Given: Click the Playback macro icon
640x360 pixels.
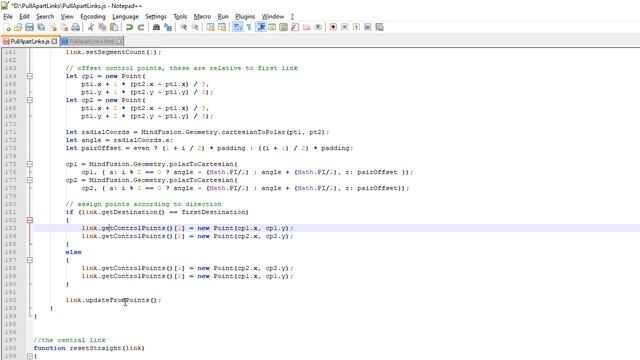Looking at the screenshot, I should tap(356, 27).
